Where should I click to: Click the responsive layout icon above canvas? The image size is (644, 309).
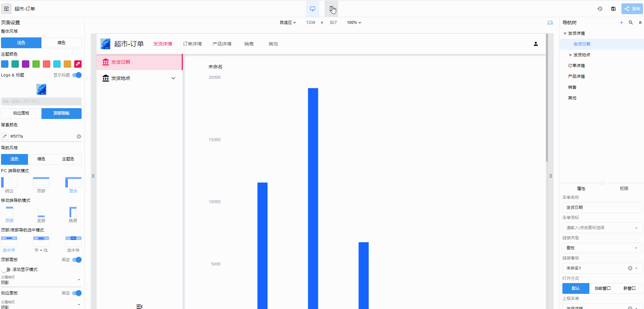550,23
